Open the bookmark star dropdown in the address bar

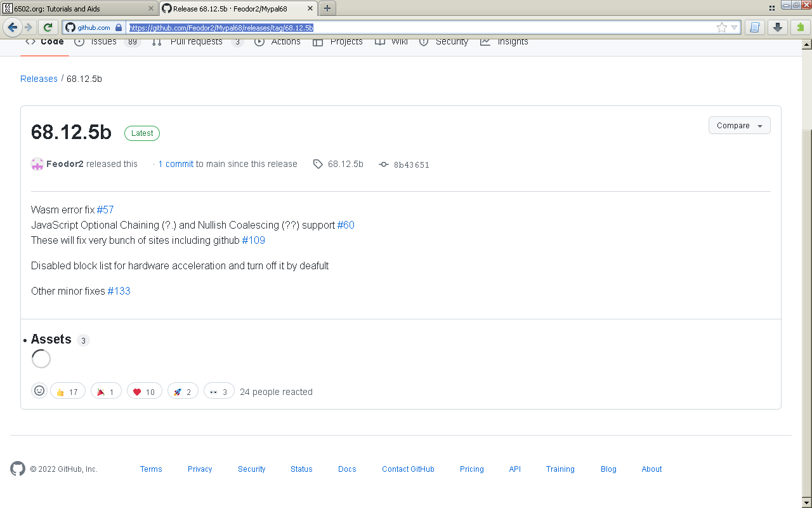tap(723, 27)
